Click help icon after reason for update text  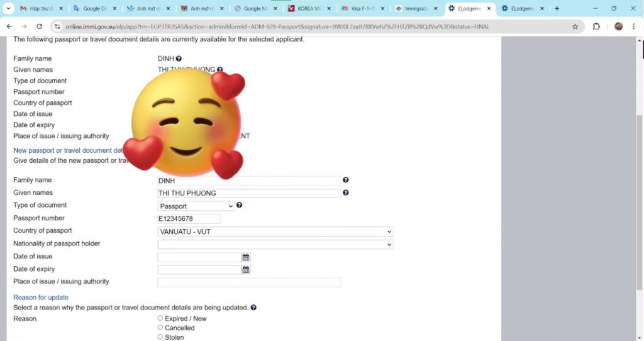pyautogui.click(x=253, y=308)
